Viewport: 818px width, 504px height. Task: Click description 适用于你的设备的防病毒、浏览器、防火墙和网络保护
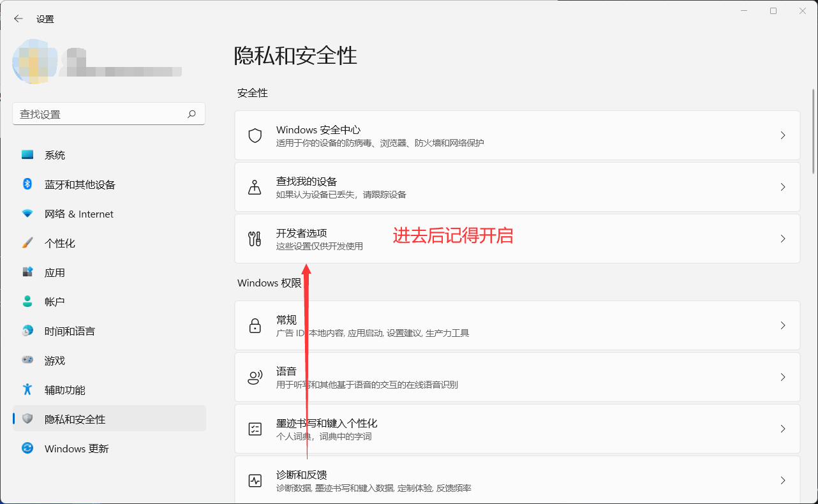pos(380,143)
